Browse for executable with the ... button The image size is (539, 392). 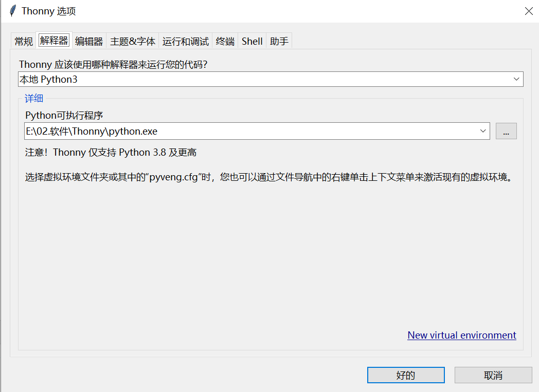coord(506,131)
